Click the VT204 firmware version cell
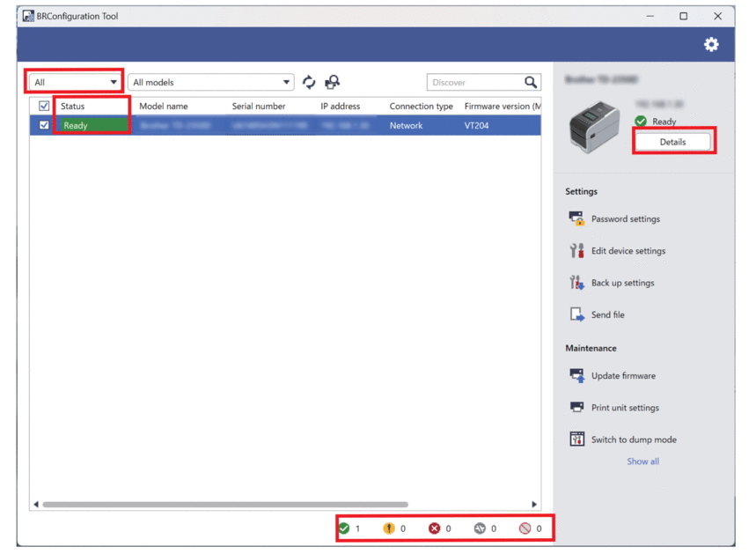Viewport: 756px width, 554px height. tap(476, 125)
